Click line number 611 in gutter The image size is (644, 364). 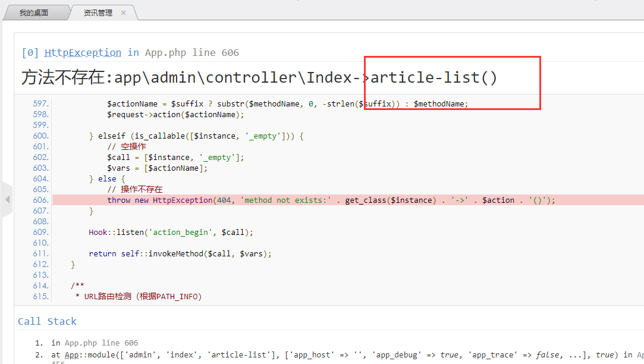point(40,253)
